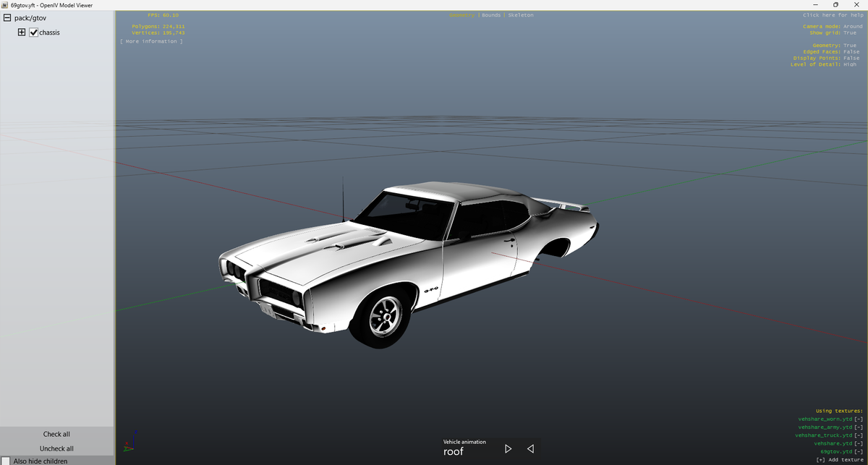Click the OpenIV title bar app icon

[4, 5]
